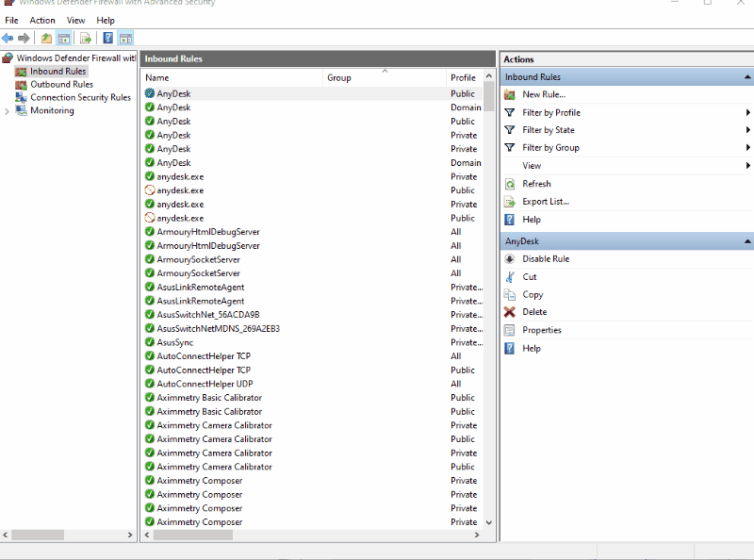Click the Export List toolbar icon
The image size is (754, 560).
click(86, 38)
